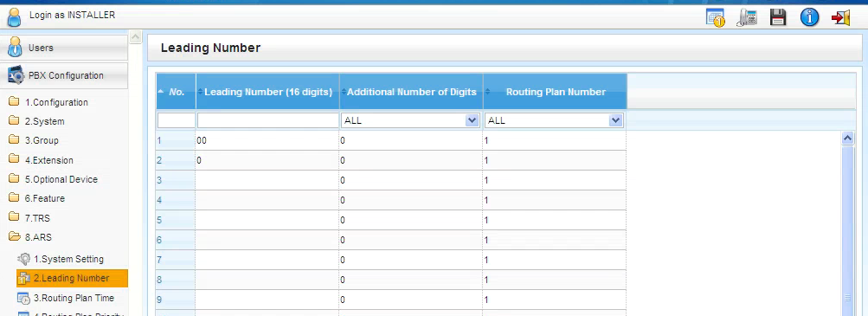868x316 pixels.
Task: Click the INSTALLER user avatar icon
Action: click(x=14, y=16)
